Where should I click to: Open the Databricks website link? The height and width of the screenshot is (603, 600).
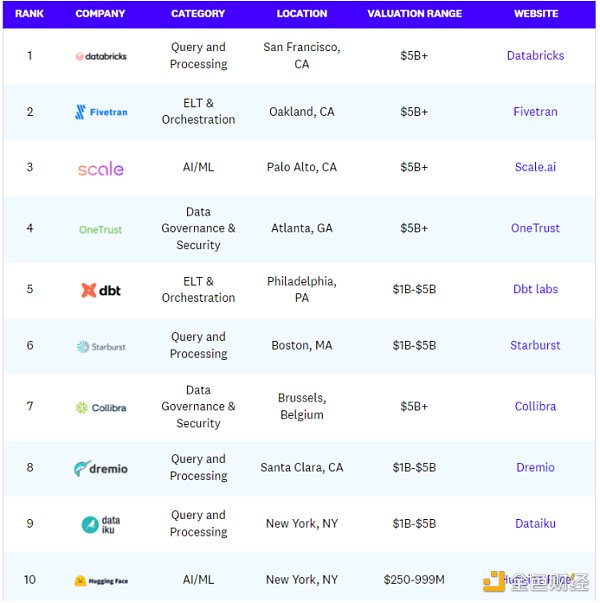pyautogui.click(x=535, y=56)
